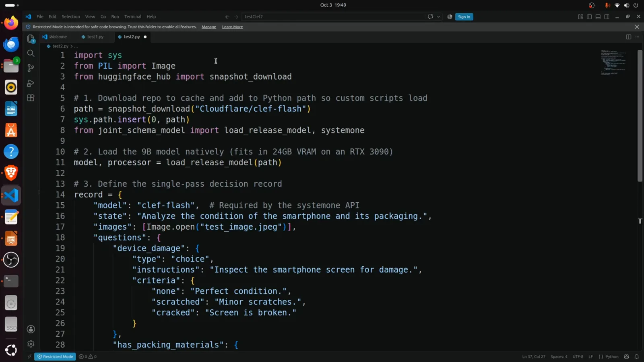Toggle the primary side bar visibility

point(589,16)
